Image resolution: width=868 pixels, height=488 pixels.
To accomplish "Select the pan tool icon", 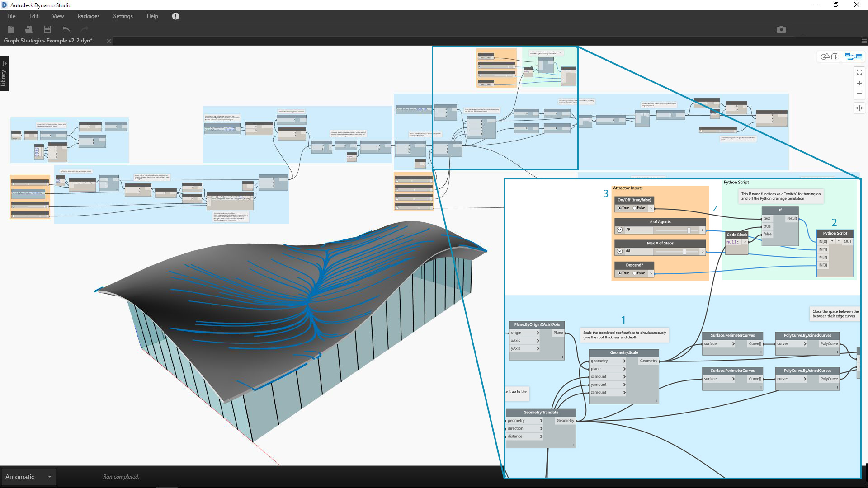I will [x=859, y=108].
